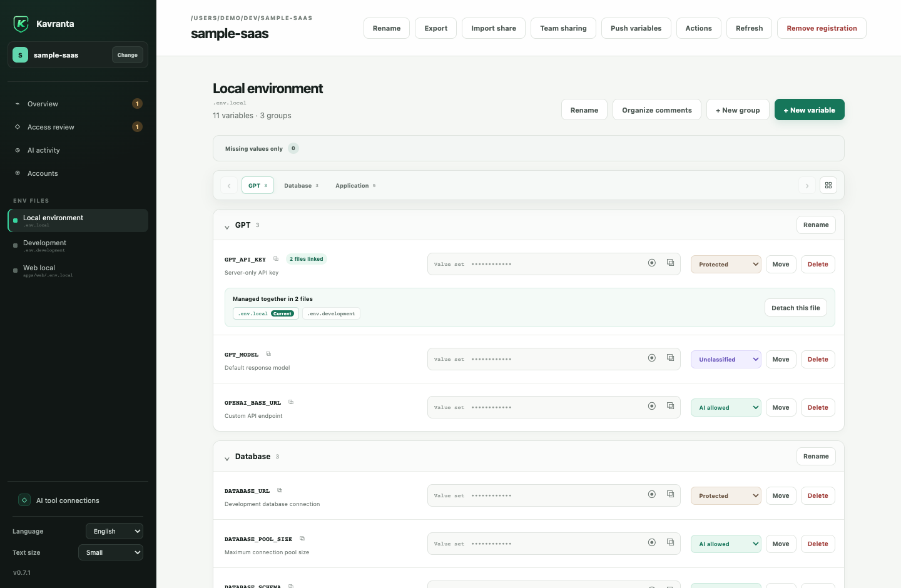Open the GPT_MODEL Unclassified dropdown
Viewport: 901px width, 588px height.
(726, 360)
